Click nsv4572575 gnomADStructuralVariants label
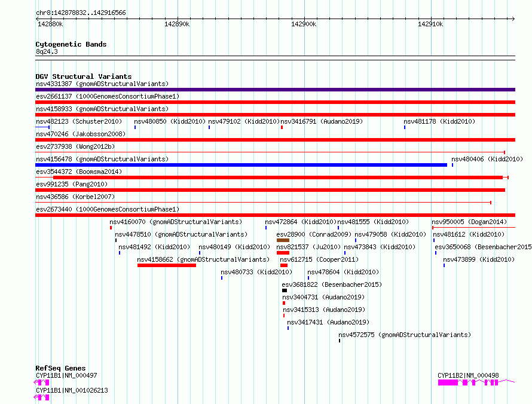Image resolution: width=532 pixels, height=404 pixels. [x=405, y=335]
